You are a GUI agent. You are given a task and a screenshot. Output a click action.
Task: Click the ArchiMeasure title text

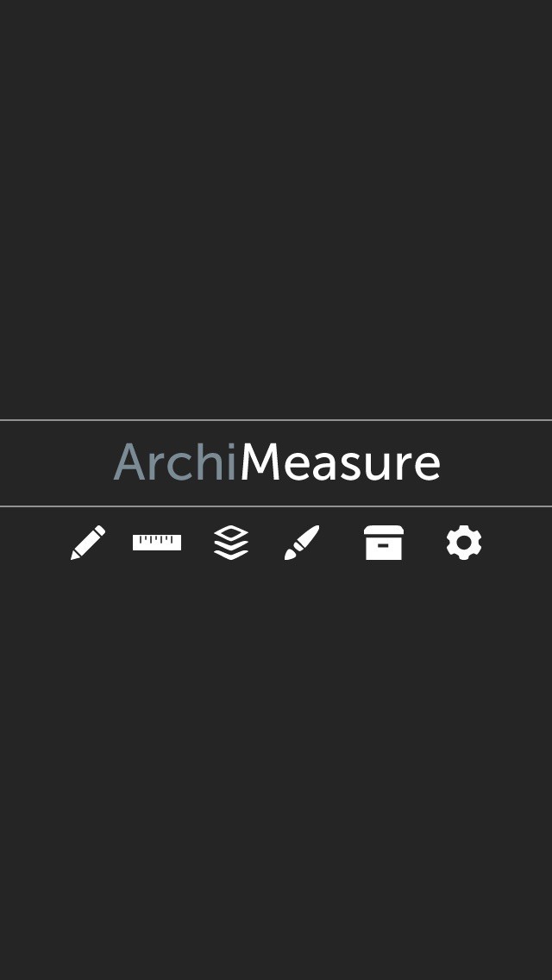277,463
